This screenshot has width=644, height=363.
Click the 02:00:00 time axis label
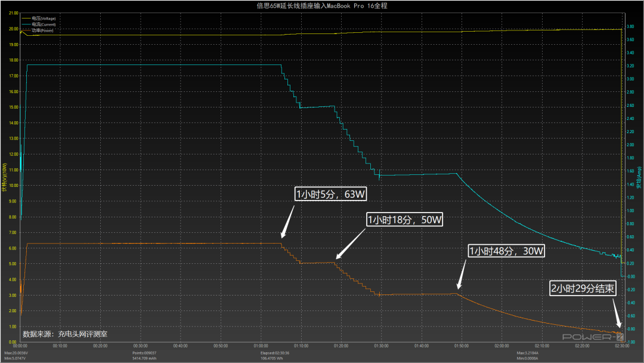coord(501,346)
